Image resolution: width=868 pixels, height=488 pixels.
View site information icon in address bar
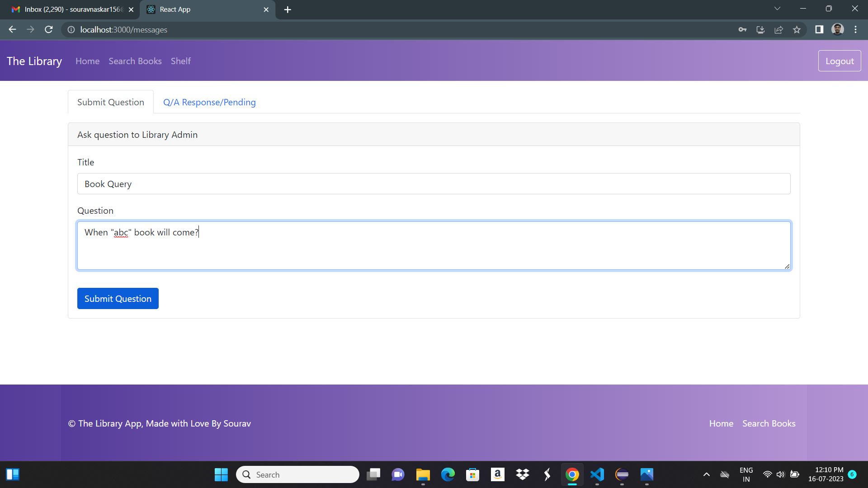(71, 30)
